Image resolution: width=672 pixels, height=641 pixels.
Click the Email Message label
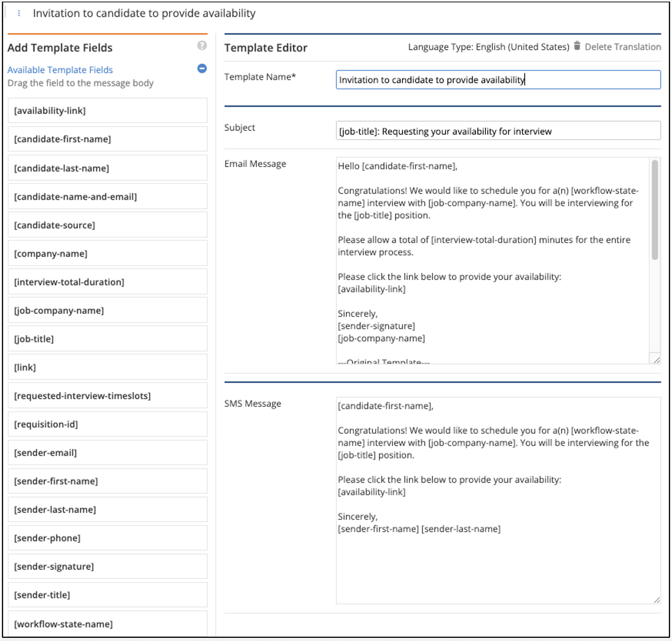pos(255,164)
